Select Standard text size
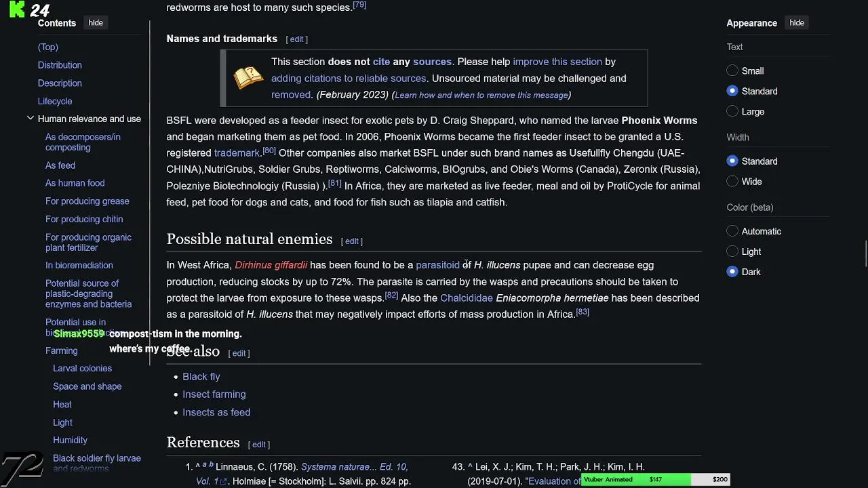This screenshot has height=488, width=868. pyautogui.click(x=732, y=91)
